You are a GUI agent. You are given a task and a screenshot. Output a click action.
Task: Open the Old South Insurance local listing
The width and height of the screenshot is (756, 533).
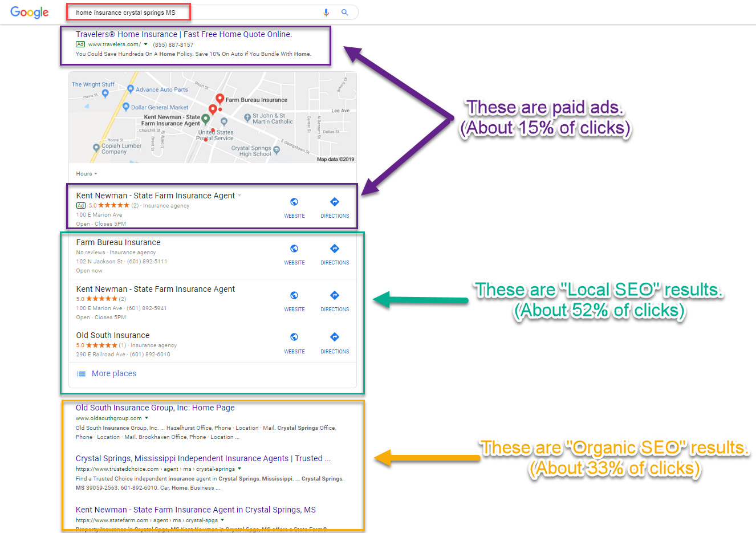(x=113, y=335)
